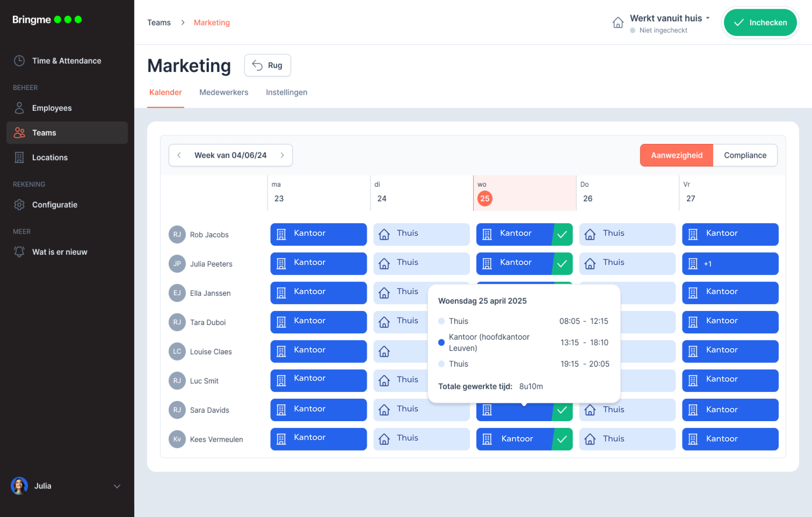Viewport: 812px width, 517px height.
Task: Open Sara Davids Friday Kantoor entry
Action: coord(730,410)
